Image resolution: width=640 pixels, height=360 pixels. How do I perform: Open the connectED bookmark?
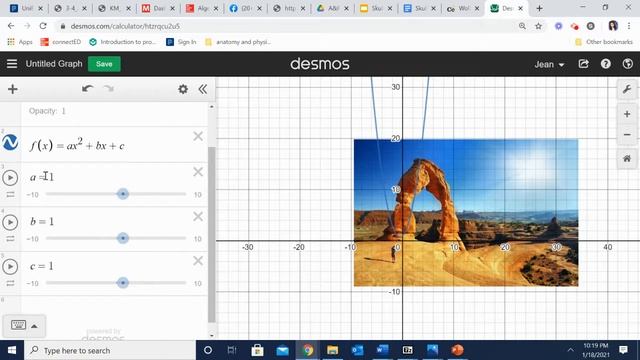[61, 42]
